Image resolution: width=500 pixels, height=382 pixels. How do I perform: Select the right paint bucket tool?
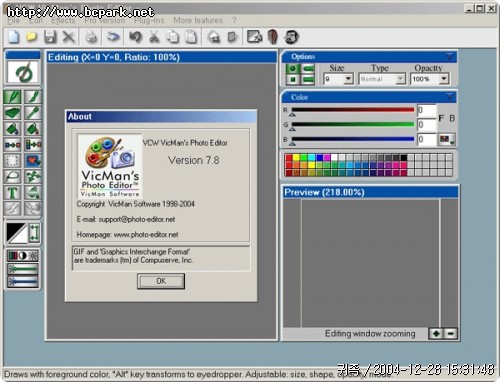point(33,129)
